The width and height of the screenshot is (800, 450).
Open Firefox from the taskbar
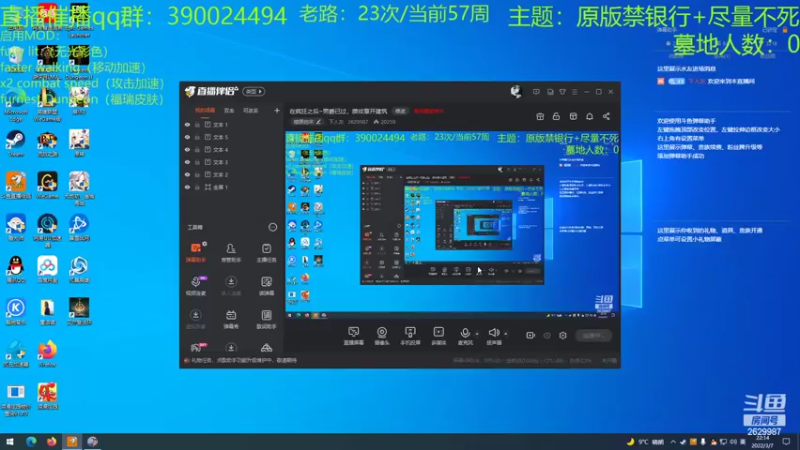click(x=52, y=441)
